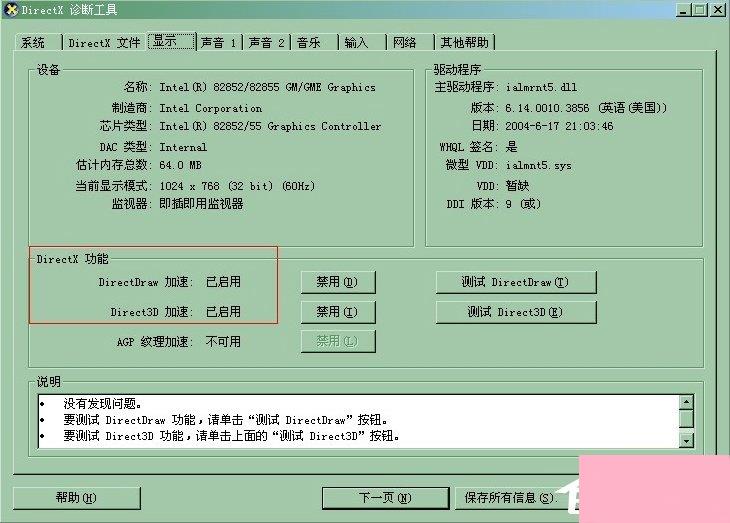This screenshot has width=730, height=523.
Task: Click the text 没有发现问题
Action: tap(102, 404)
